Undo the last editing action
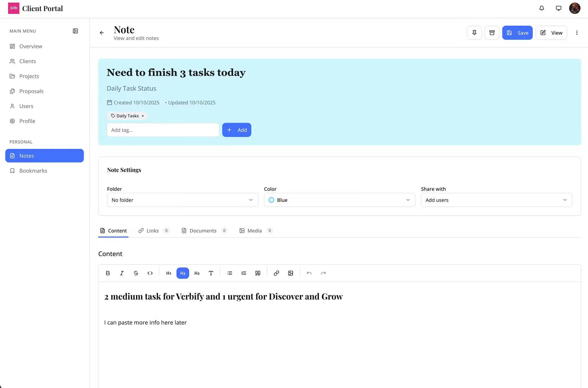The width and height of the screenshot is (588, 388). tap(309, 273)
